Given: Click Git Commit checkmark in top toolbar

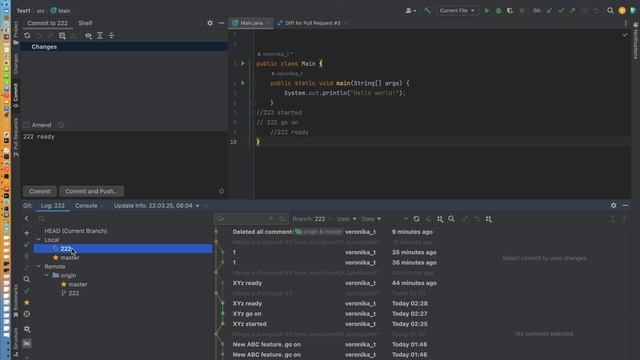Looking at the screenshot, I should (x=561, y=11).
